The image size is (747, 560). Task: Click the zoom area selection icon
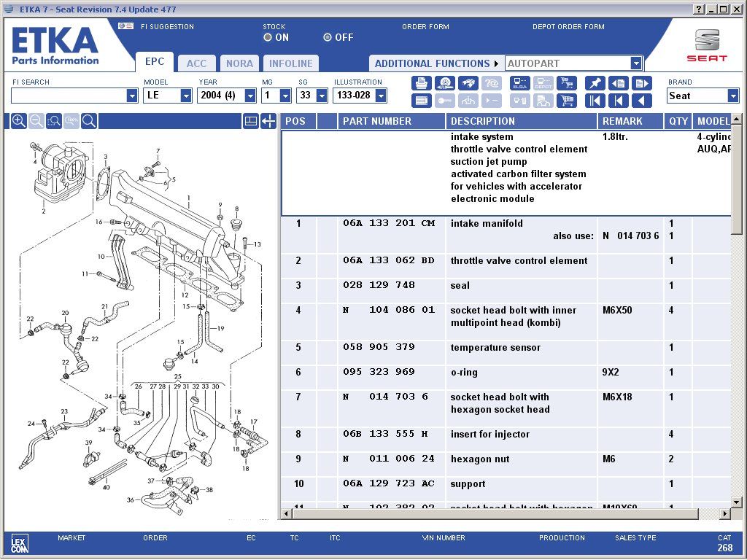pos(54,121)
